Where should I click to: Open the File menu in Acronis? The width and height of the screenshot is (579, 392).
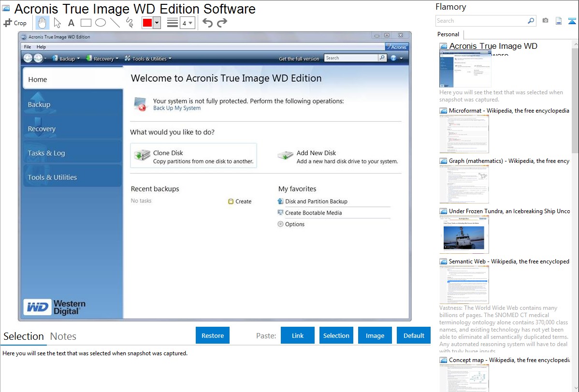tap(28, 47)
